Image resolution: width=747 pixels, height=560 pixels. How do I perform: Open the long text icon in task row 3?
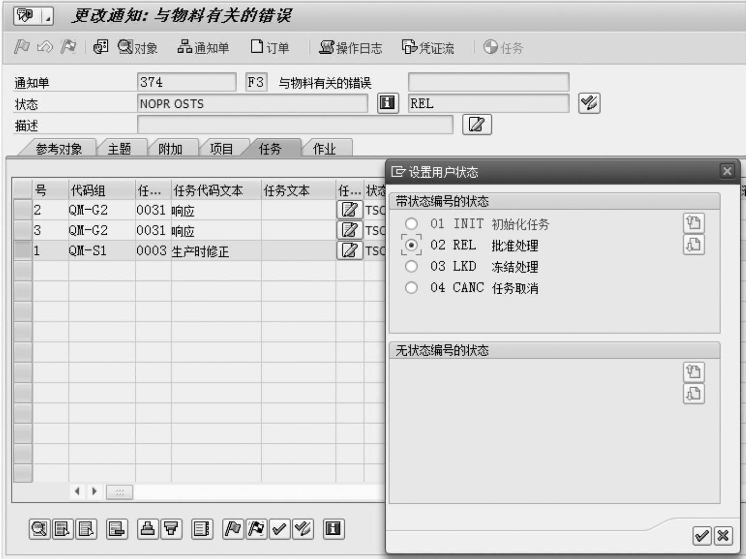[349, 230]
